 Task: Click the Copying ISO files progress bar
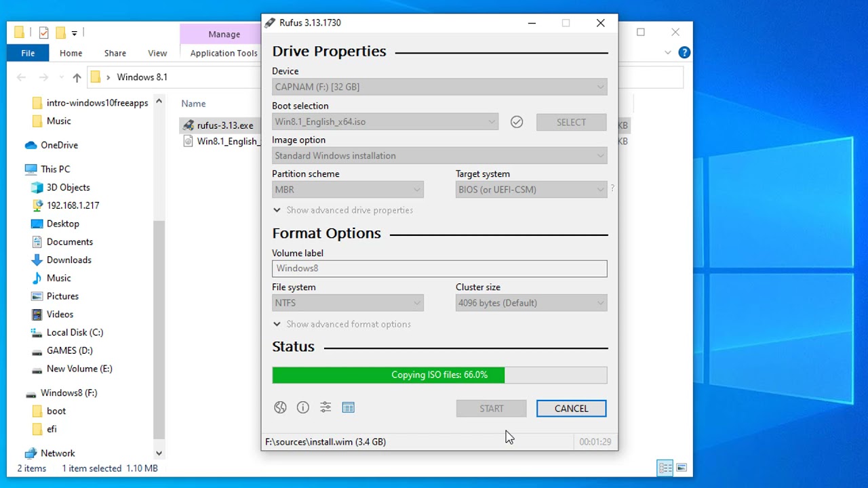point(439,375)
